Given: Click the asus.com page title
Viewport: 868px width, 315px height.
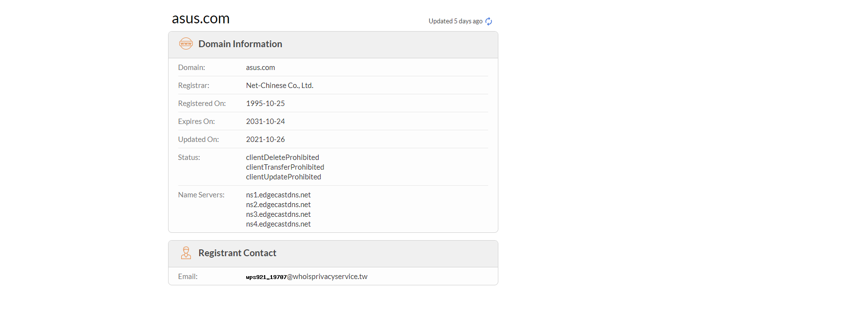Looking at the screenshot, I should pos(201,18).
